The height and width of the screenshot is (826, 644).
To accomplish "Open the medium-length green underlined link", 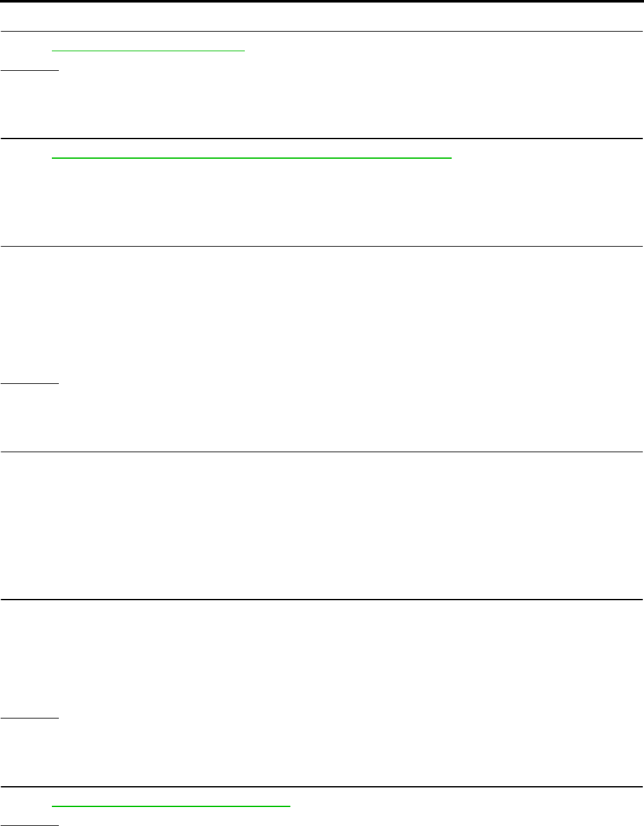I will (171, 806).
